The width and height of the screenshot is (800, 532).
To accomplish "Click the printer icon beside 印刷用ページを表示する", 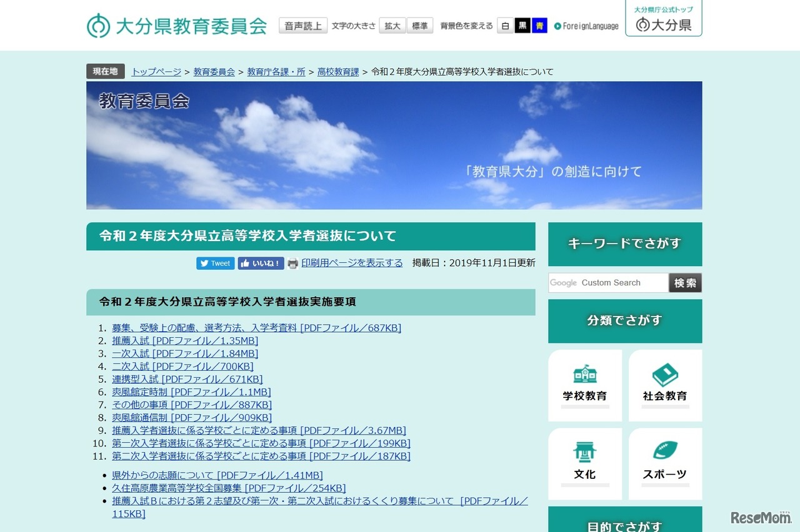I will point(292,263).
